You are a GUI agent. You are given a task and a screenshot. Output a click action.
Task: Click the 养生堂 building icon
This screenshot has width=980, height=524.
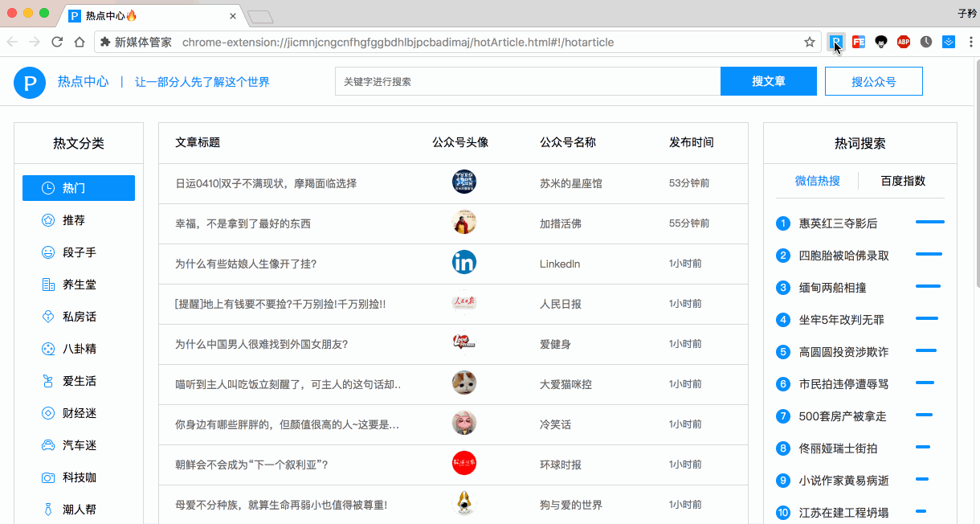48,285
